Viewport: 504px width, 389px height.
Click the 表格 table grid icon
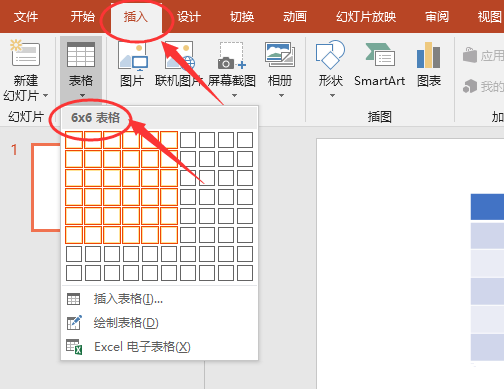pyautogui.click(x=81, y=54)
